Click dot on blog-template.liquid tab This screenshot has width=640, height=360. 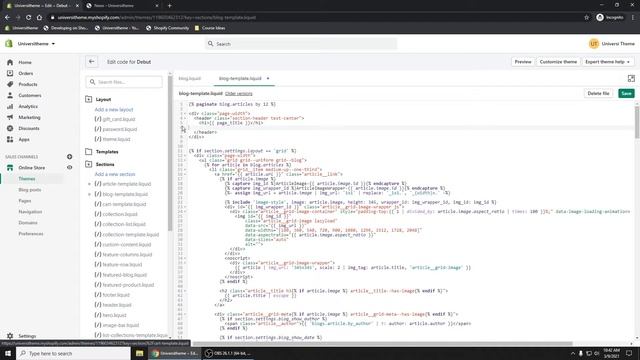(268, 78)
